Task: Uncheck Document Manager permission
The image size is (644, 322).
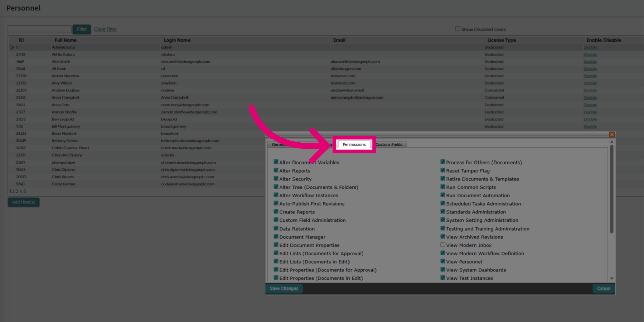Action: tap(276, 237)
